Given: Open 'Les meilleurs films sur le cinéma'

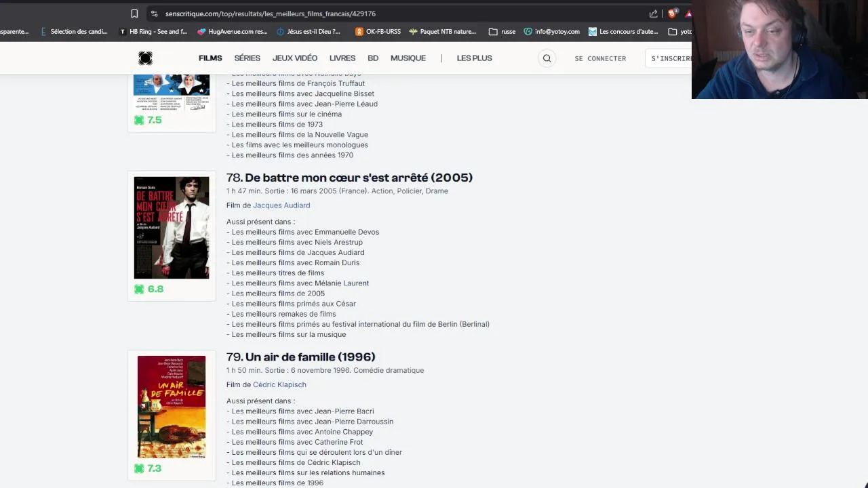Looking at the screenshot, I should pos(287,114).
